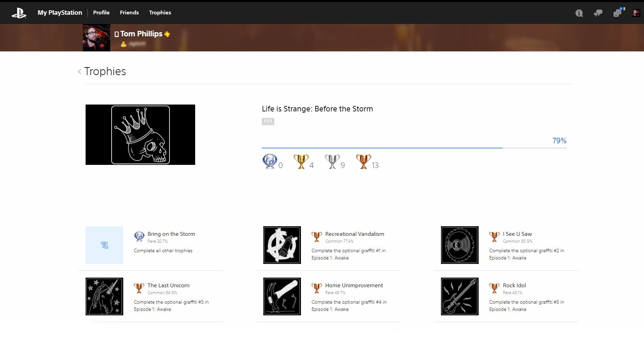The width and height of the screenshot is (644, 364).
Task: Click the Life is Strange: Before the Storm title
Action: coord(317,109)
